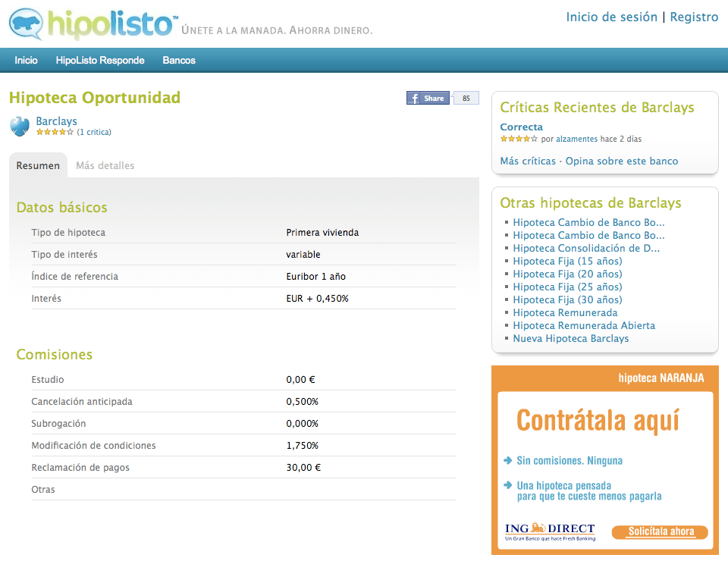This screenshot has width=728, height=561.
Task: Click the arrow icon beside Sin comisiones
Action: click(508, 460)
